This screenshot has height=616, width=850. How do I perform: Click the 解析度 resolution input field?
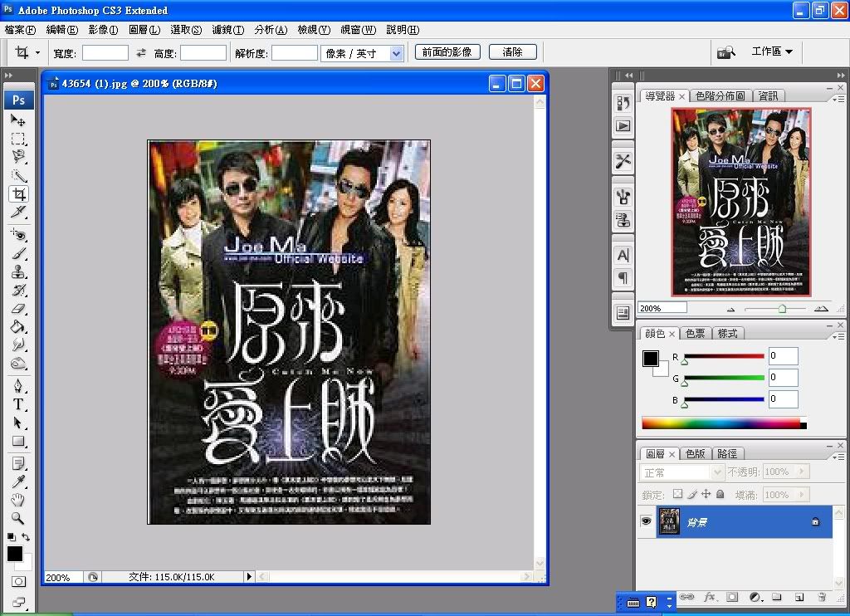click(x=295, y=52)
